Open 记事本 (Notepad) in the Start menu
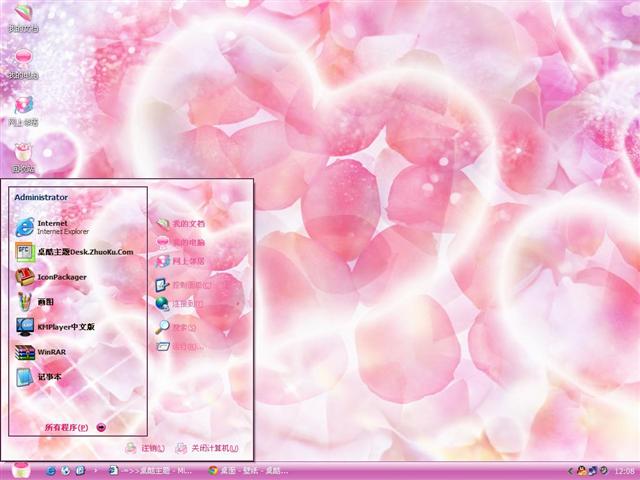The width and height of the screenshot is (640, 480). pyautogui.click(x=39, y=377)
